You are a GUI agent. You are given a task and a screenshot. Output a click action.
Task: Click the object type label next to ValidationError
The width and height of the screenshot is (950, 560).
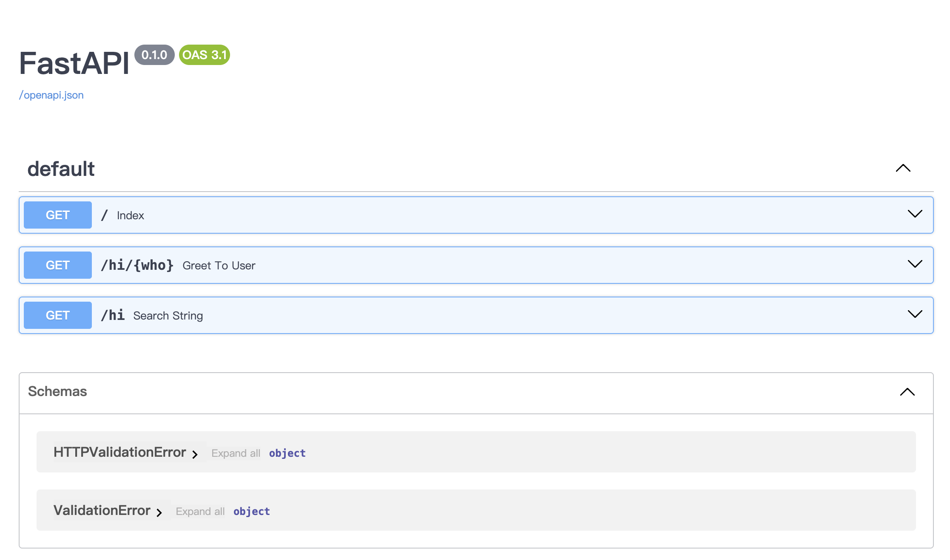point(251,511)
